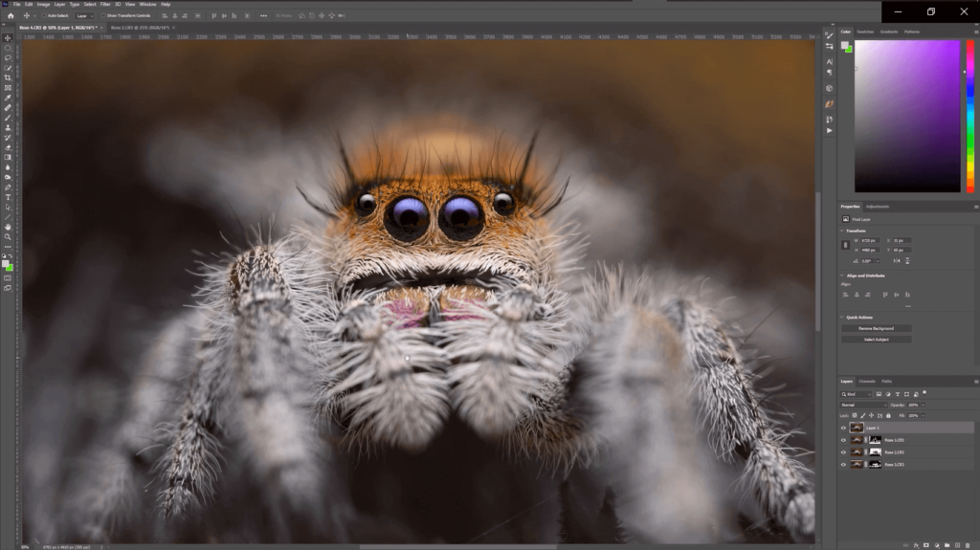Click lock all padlock icon in Layers

pyautogui.click(x=888, y=416)
